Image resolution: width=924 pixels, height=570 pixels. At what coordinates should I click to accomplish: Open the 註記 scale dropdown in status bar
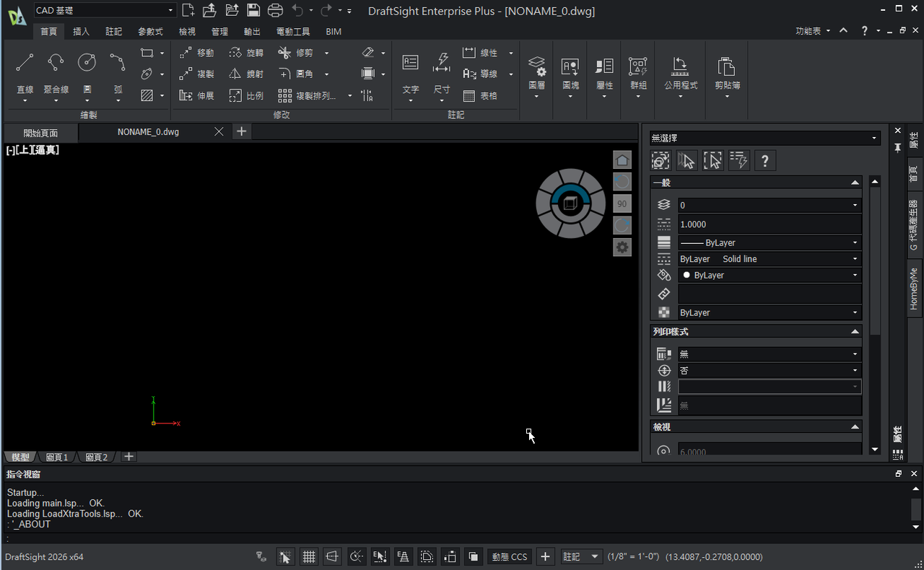pos(582,556)
